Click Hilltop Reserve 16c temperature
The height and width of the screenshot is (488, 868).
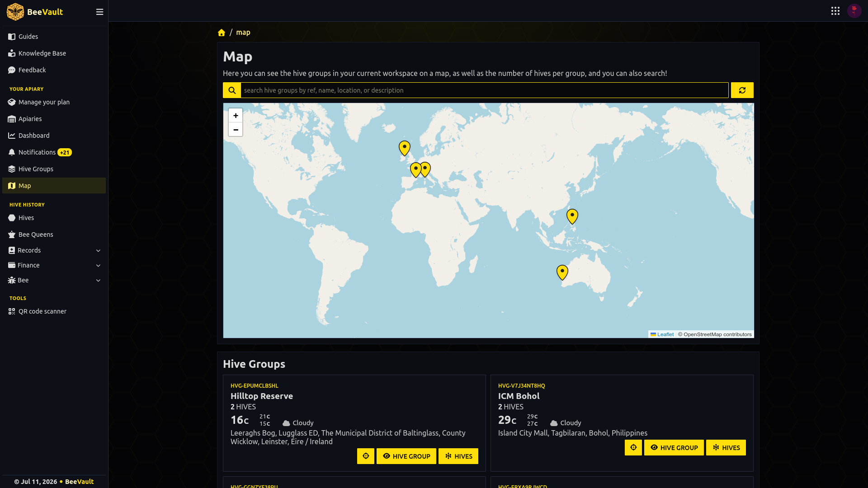pos(240,420)
